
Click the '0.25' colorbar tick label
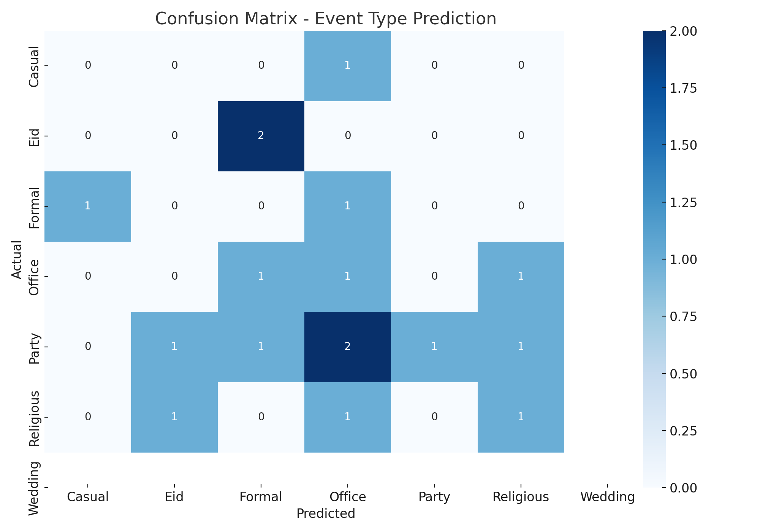[x=683, y=431]
